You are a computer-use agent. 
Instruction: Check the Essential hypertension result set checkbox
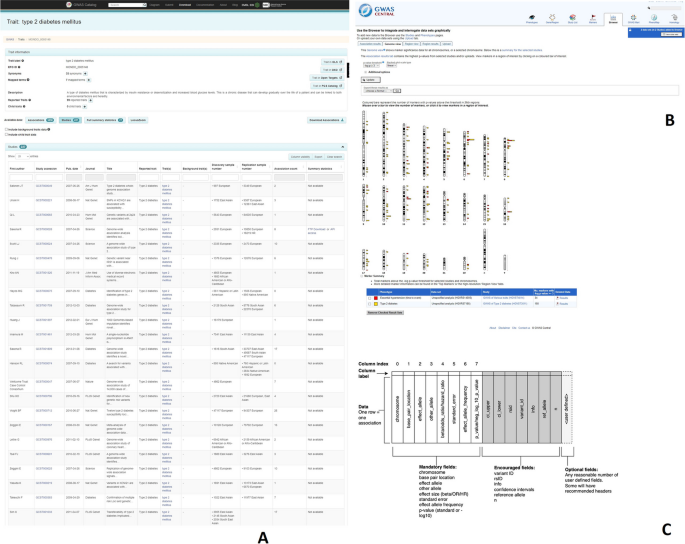pyautogui.click(x=370, y=298)
